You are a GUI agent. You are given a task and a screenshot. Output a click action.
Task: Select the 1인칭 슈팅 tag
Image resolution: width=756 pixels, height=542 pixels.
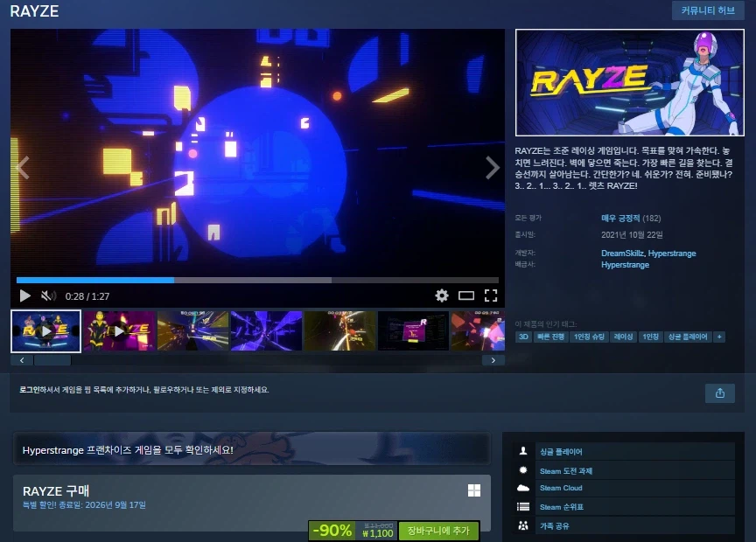pos(589,337)
